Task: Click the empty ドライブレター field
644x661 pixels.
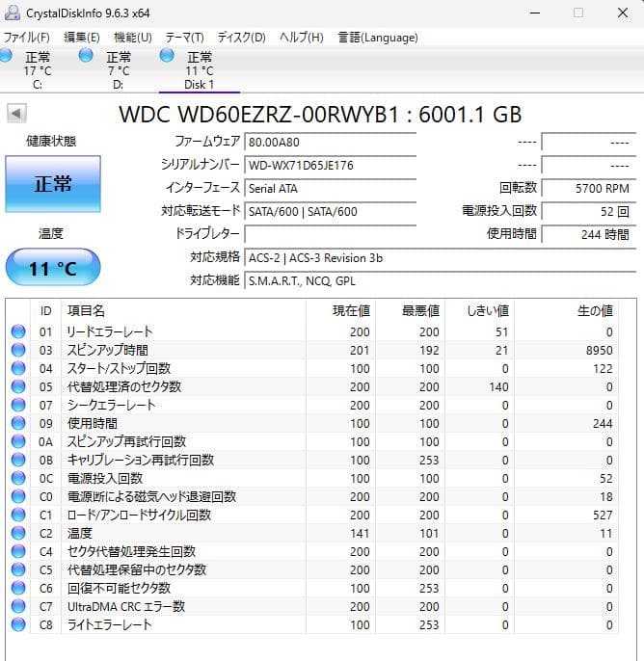Action: tap(331, 235)
